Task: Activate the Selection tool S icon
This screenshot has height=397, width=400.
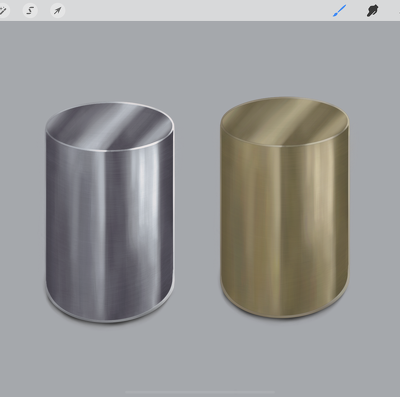Action: 30,11
